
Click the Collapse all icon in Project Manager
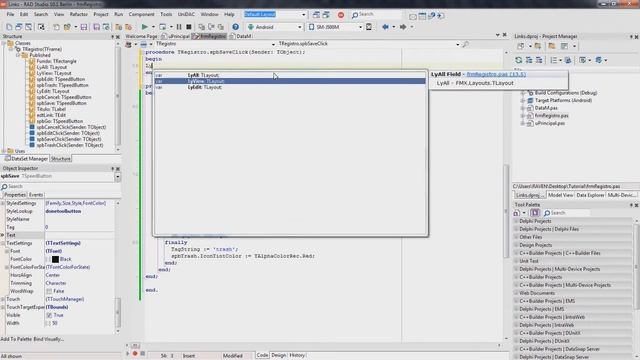[539, 60]
